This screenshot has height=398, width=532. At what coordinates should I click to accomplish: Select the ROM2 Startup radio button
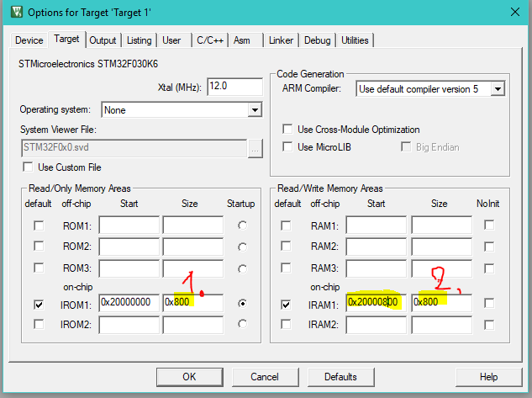242,247
